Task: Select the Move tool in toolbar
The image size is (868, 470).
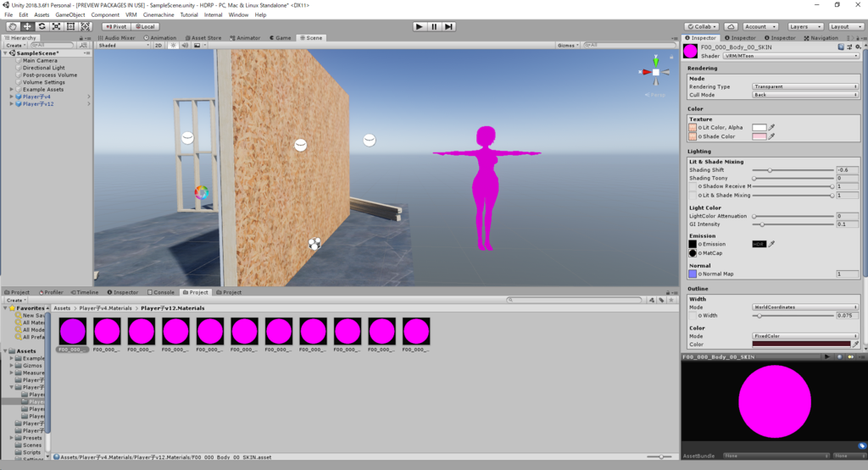Action: tap(26, 26)
